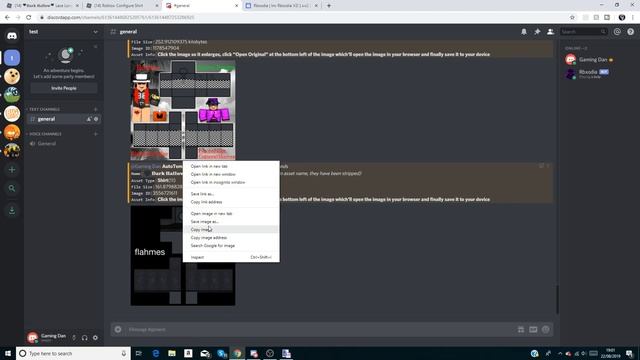640x360 pixels.
Task: Open help question mark icon
Action: 631,32
